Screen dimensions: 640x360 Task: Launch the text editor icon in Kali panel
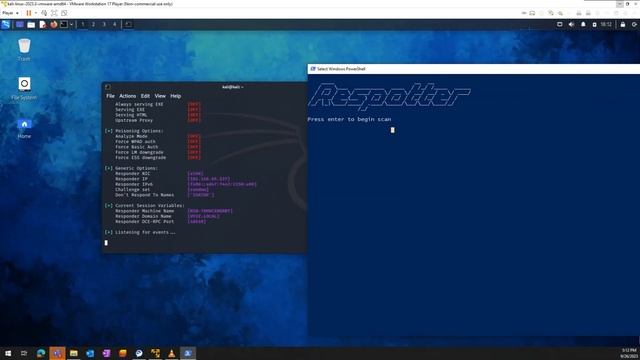42,24
